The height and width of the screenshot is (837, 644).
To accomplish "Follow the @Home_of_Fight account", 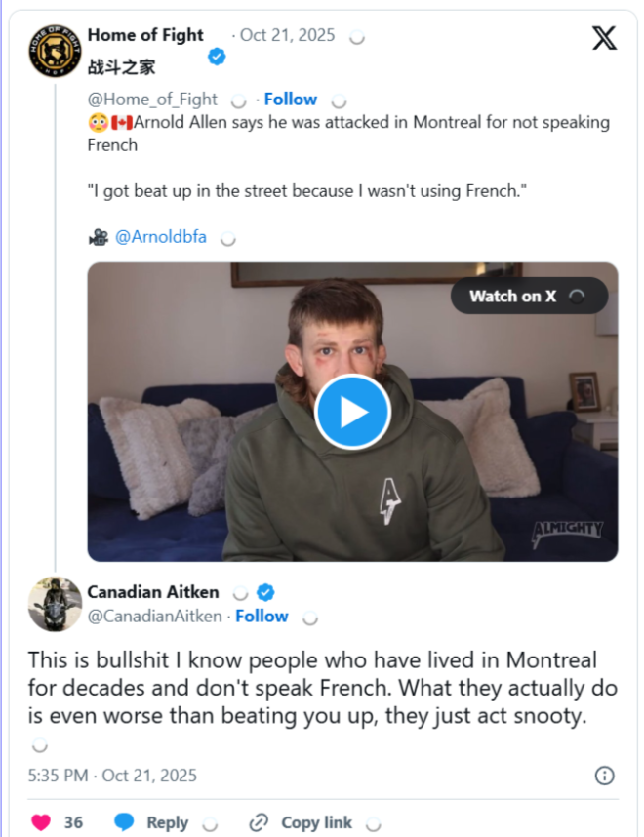I will point(290,99).
